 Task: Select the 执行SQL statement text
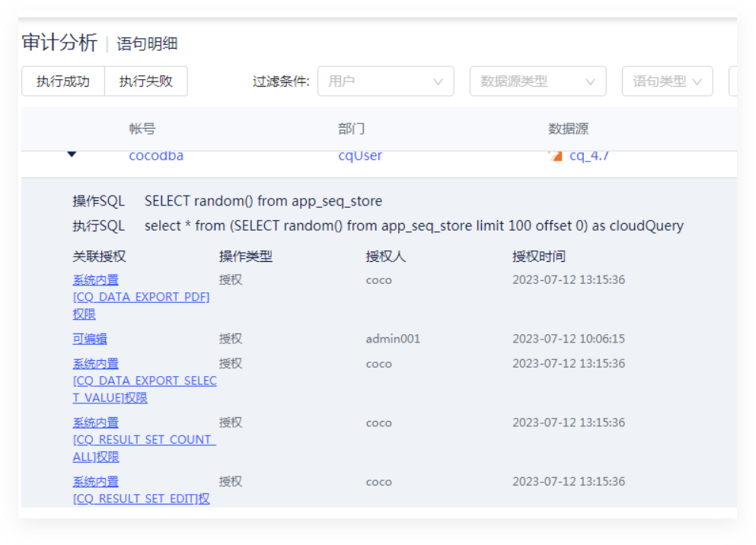pos(414,226)
